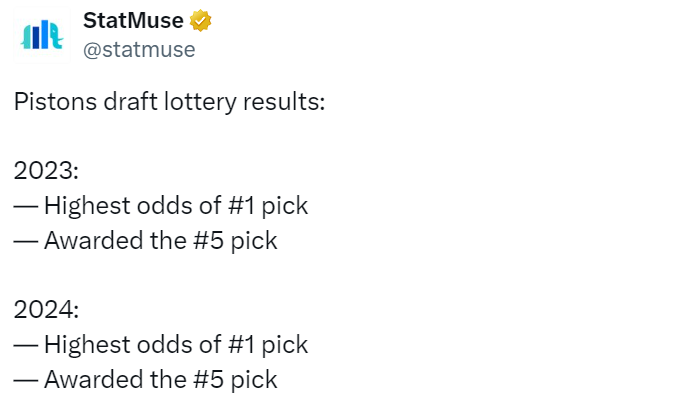The image size is (700, 405).
Task: Click the 'Pistons draft lottery results:' line
Action: [x=169, y=102]
